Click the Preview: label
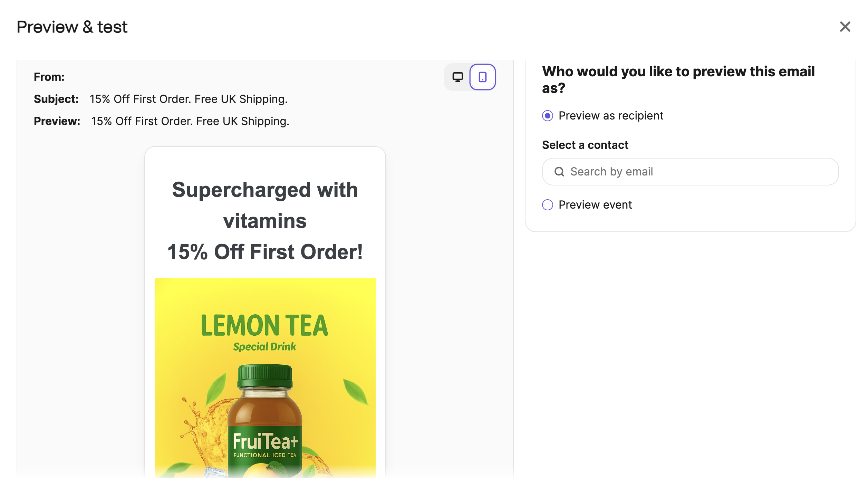868x478 pixels. [x=57, y=121]
